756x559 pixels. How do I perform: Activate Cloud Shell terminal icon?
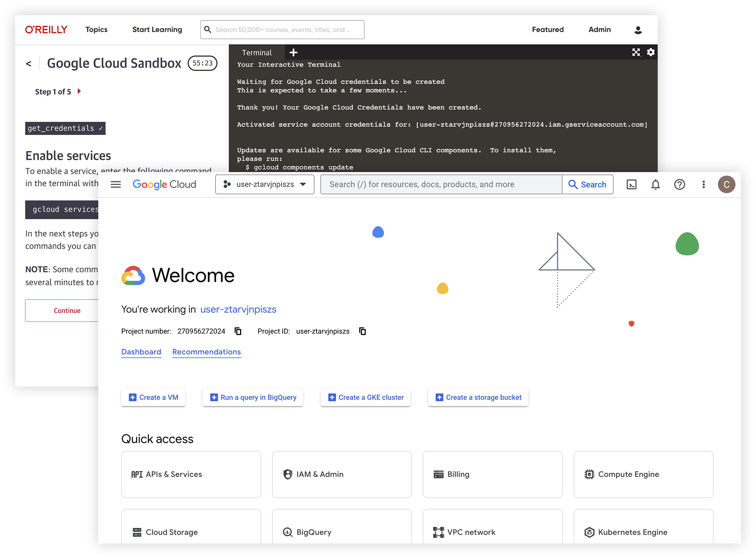[x=632, y=185]
